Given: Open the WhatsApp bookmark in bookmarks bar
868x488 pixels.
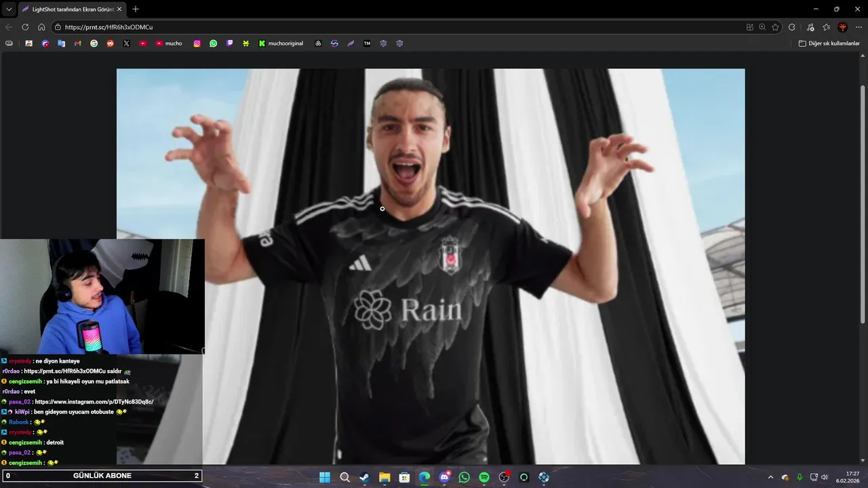Looking at the screenshot, I should [x=214, y=43].
